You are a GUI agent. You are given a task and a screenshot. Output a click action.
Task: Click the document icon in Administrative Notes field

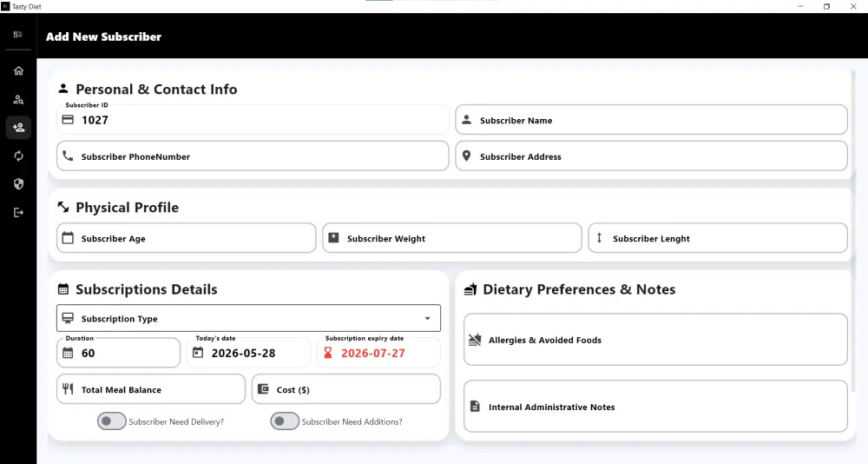click(475, 407)
